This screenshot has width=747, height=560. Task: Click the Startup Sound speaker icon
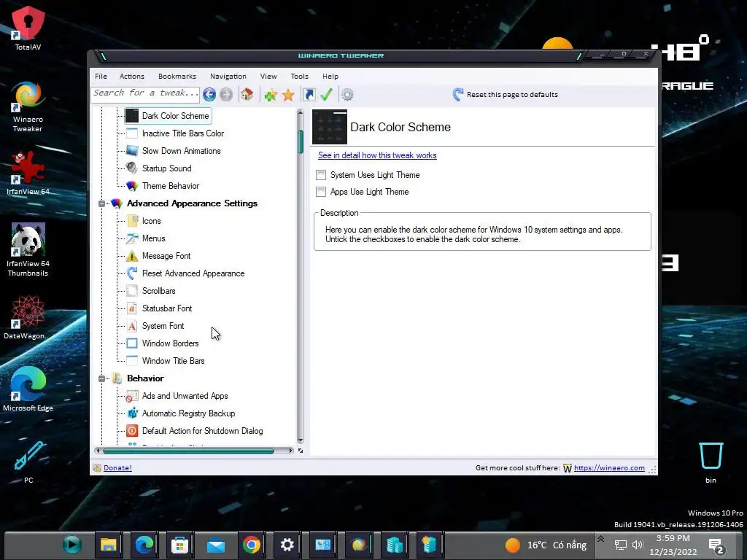point(132,168)
